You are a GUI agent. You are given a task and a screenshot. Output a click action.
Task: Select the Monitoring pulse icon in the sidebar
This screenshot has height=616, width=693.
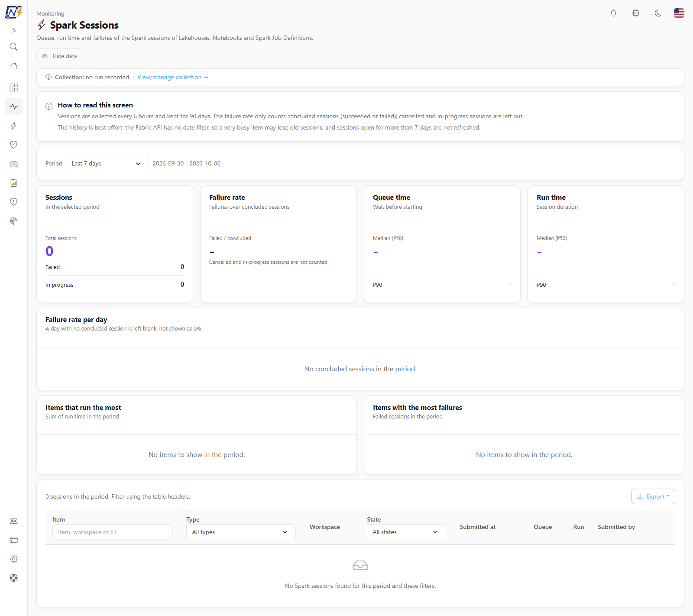[x=14, y=107]
